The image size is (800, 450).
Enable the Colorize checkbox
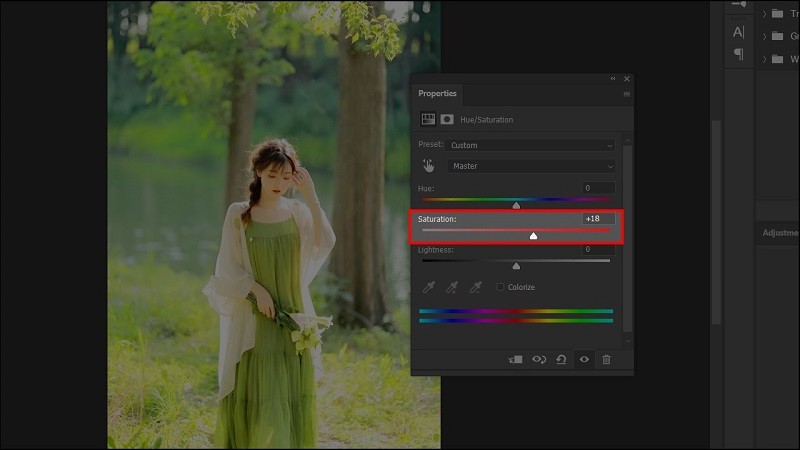click(x=500, y=287)
